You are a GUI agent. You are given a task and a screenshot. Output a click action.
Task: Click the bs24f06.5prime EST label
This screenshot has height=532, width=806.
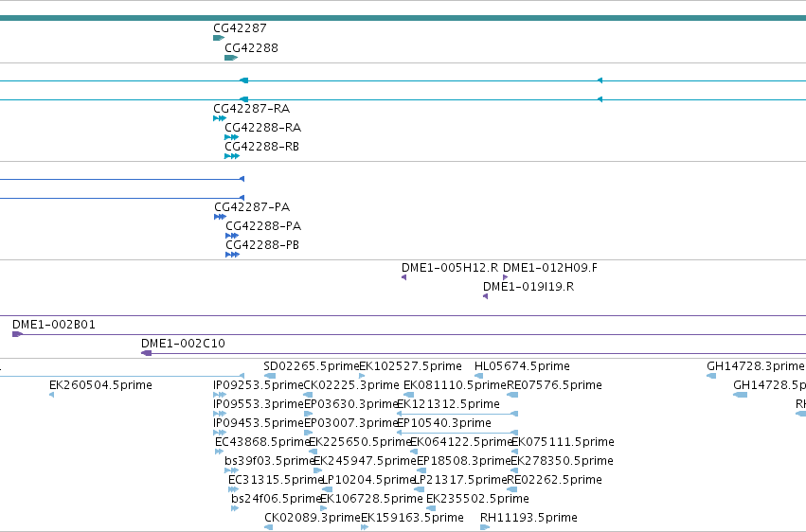tap(276, 499)
